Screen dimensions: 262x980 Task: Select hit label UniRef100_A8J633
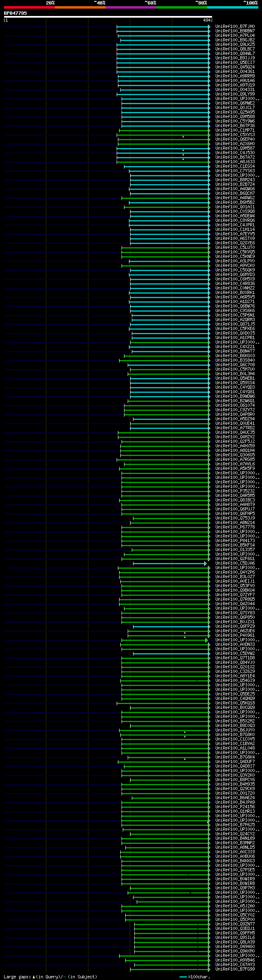(x=235, y=162)
